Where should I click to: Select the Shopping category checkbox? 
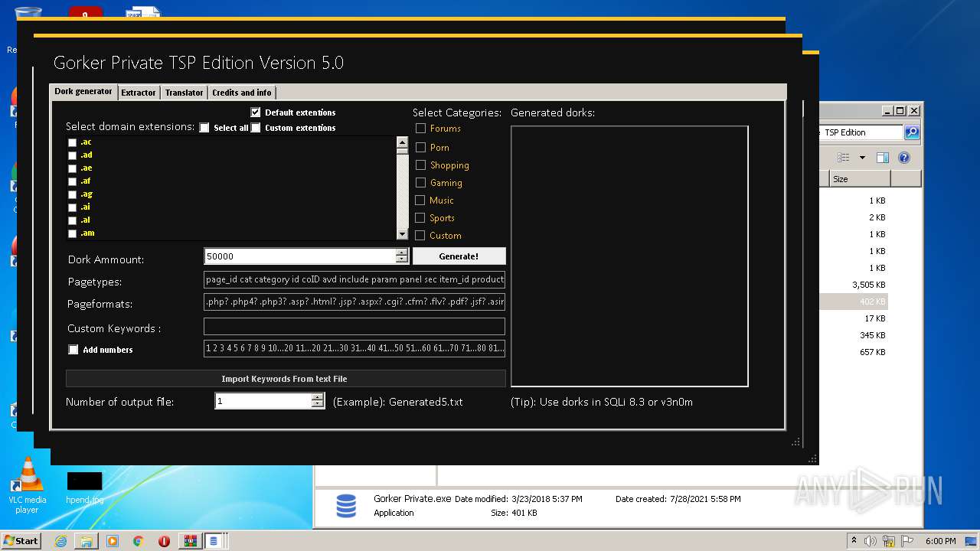point(420,165)
